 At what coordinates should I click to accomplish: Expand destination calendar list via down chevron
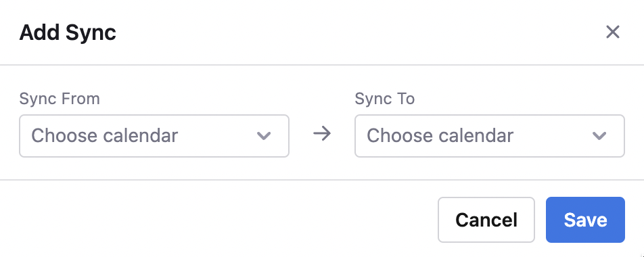point(599,136)
